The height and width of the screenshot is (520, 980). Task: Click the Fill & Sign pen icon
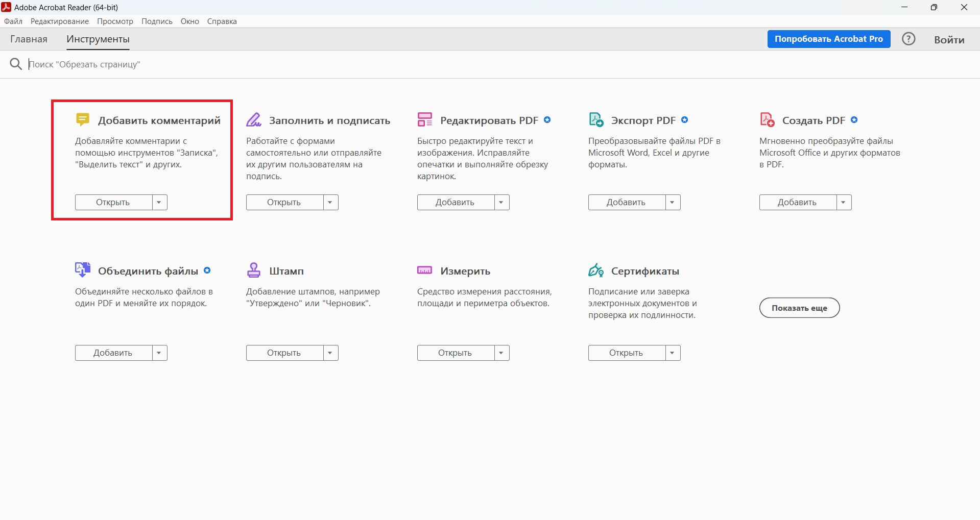pos(254,119)
